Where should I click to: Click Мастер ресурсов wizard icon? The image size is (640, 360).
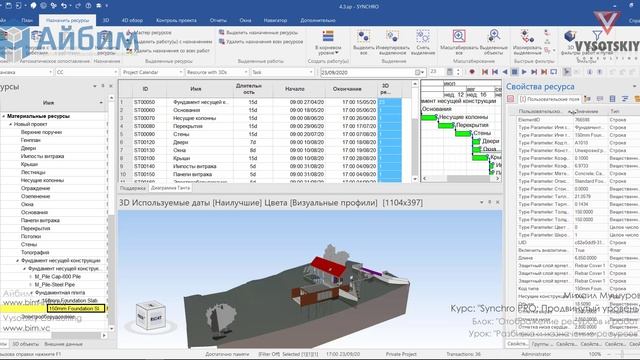[129, 32]
